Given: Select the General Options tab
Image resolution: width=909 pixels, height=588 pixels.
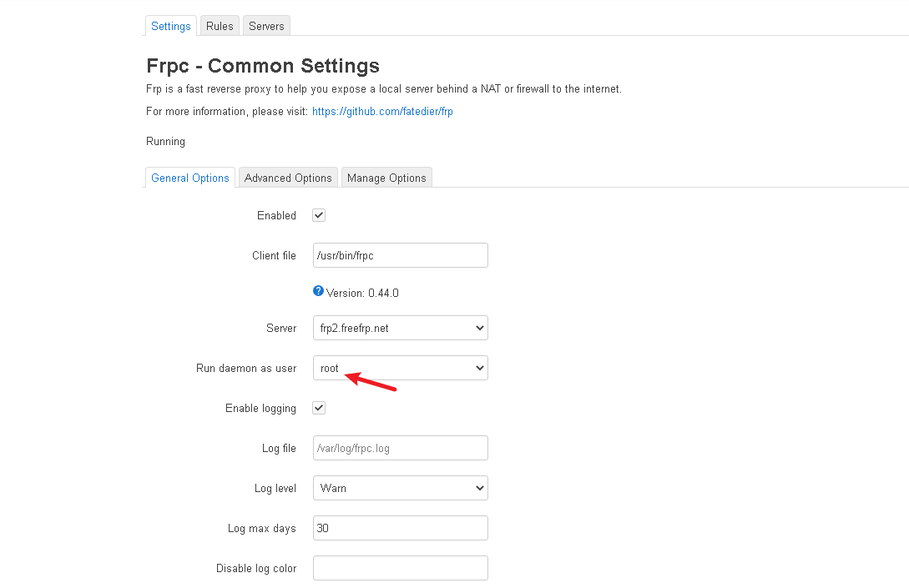Looking at the screenshot, I should pyautogui.click(x=190, y=178).
